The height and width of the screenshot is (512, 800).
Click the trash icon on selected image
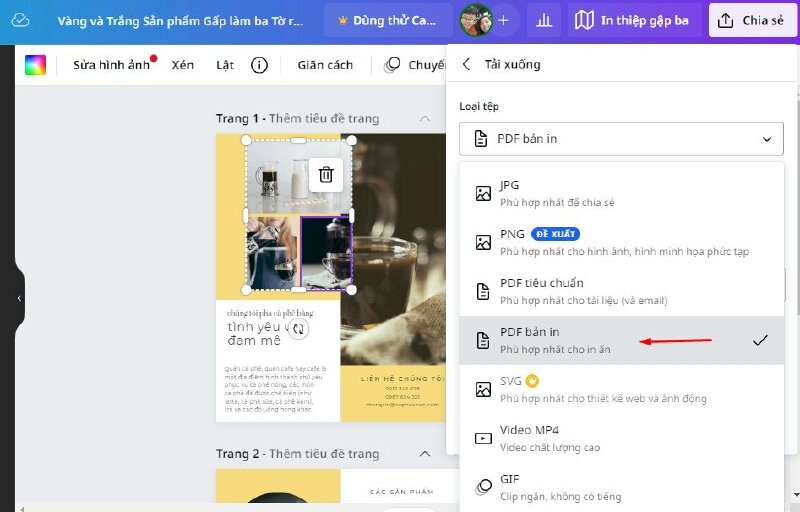tap(325, 175)
